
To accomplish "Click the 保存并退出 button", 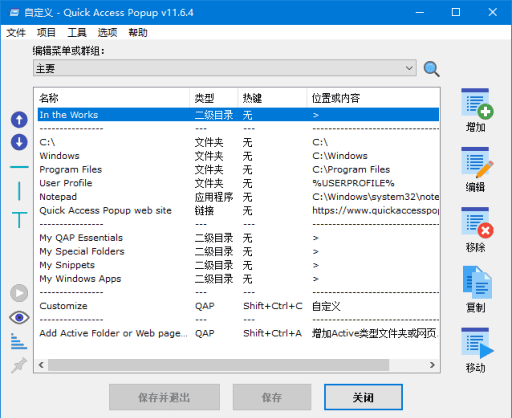I will (x=164, y=397).
